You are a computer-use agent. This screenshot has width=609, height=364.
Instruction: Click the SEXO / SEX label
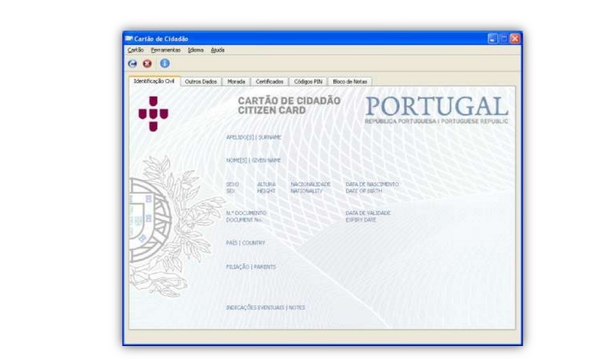(x=232, y=188)
